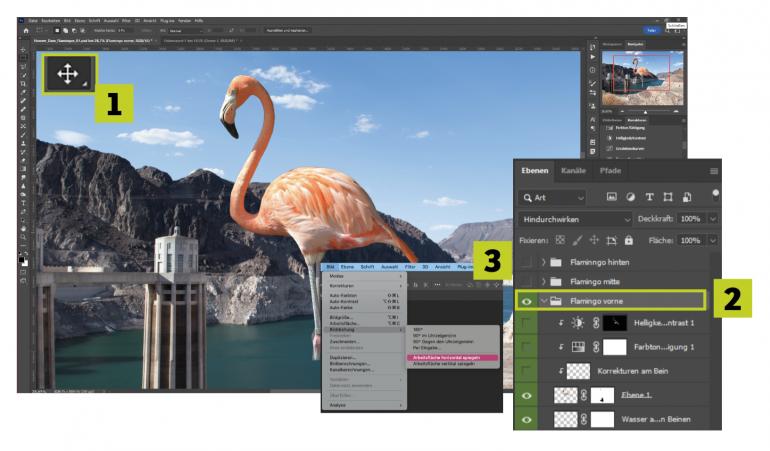
Task: Open the Fenster menu
Action: tap(185, 21)
